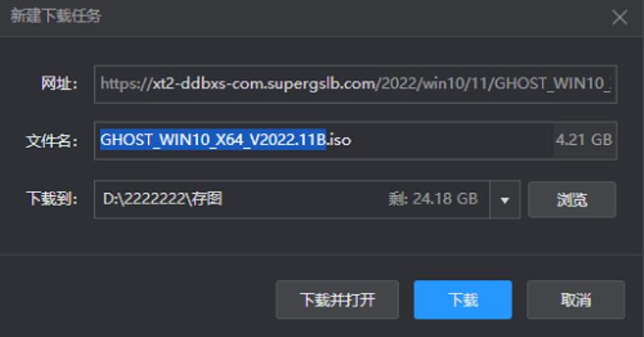The width and height of the screenshot is (644, 337).
Task: Click the D:\2222222\存图 download path text
Action: pyautogui.click(x=163, y=199)
